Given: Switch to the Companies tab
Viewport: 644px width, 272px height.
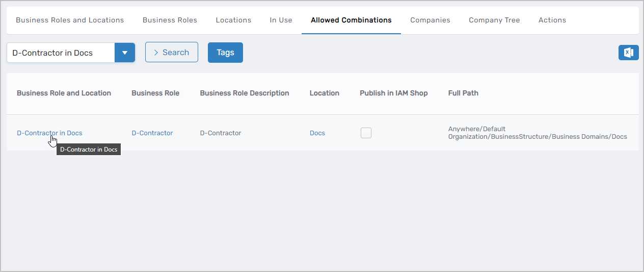Looking at the screenshot, I should click(x=430, y=20).
